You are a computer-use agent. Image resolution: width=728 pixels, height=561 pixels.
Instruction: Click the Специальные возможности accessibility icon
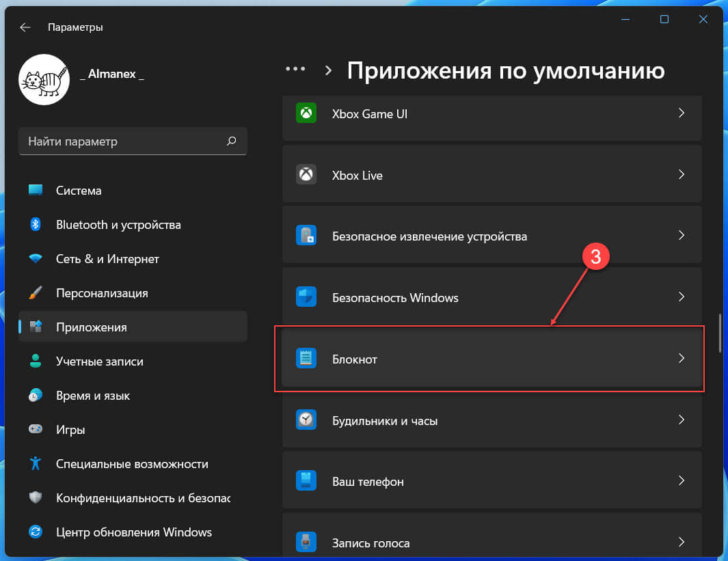click(x=36, y=463)
